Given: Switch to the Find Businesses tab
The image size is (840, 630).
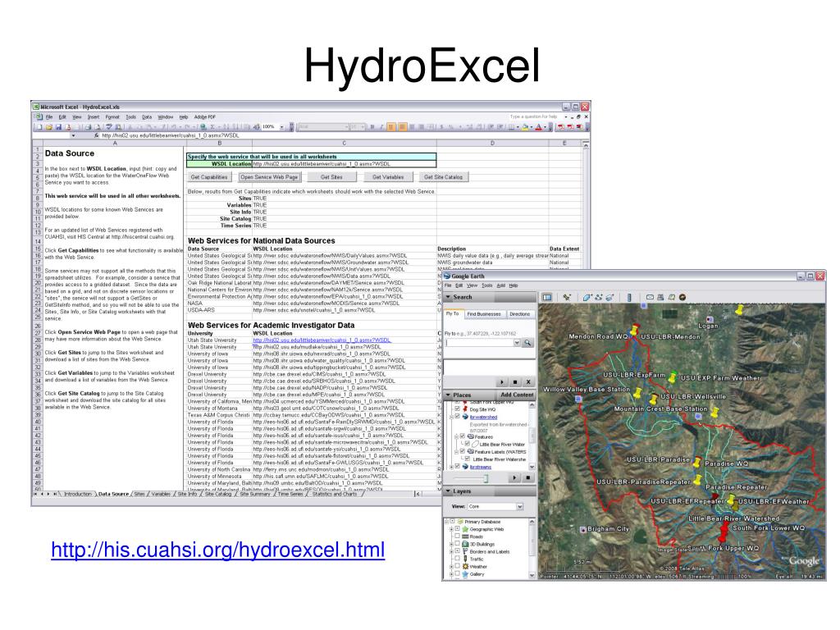Looking at the screenshot, I should (x=484, y=314).
